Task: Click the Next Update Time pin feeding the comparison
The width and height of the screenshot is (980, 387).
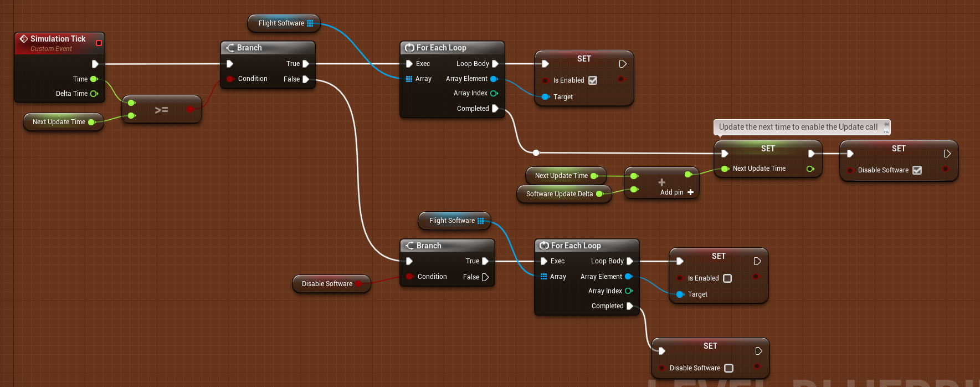Action: coord(91,122)
